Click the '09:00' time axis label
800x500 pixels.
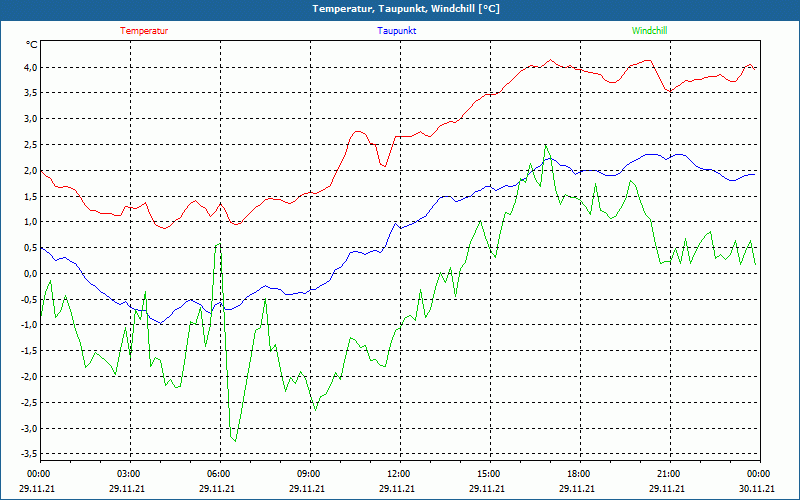[x=307, y=474]
